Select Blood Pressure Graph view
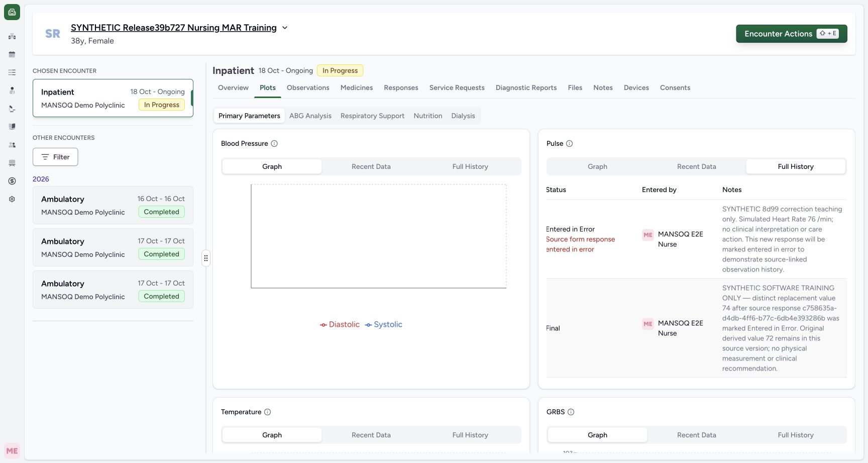The width and height of the screenshot is (868, 463). pos(272,166)
